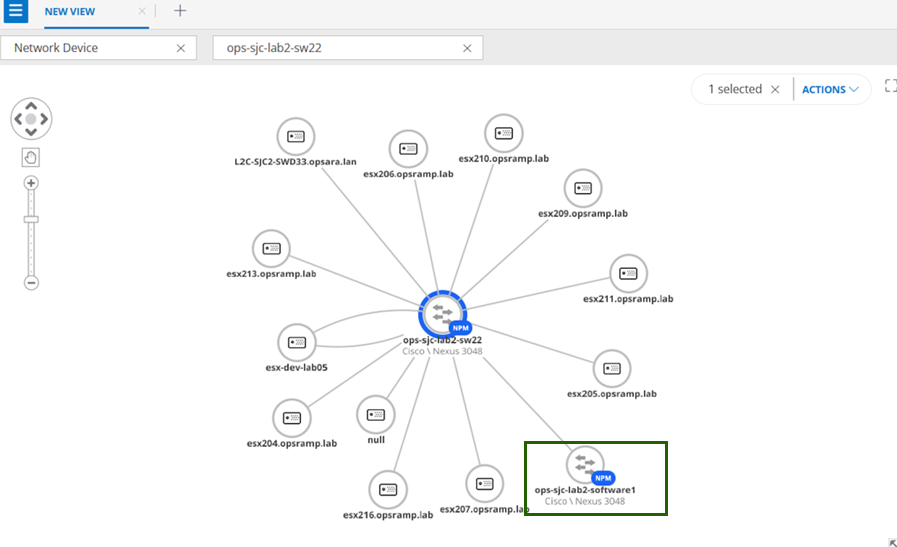Clear the ops-sjc-lab2-sw22 filter
The image size is (897, 547).
[x=466, y=48]
